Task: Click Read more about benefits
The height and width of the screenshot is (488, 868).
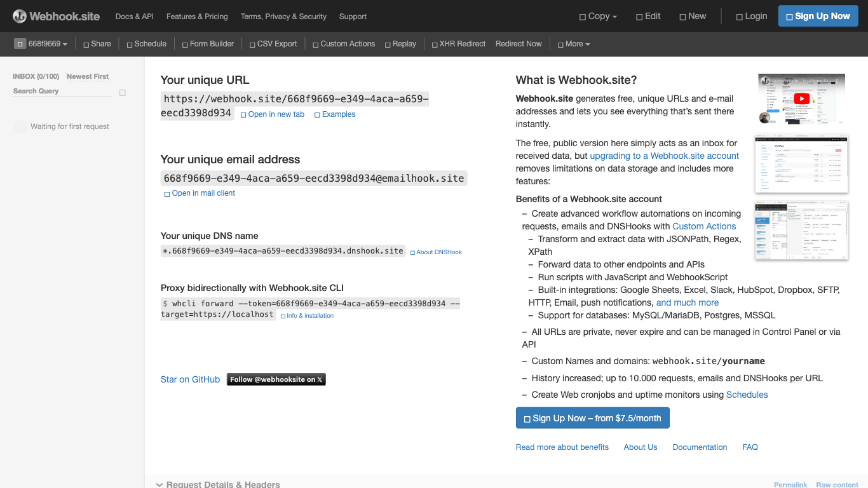Action: pyautogui.click(x=562, y=447)
